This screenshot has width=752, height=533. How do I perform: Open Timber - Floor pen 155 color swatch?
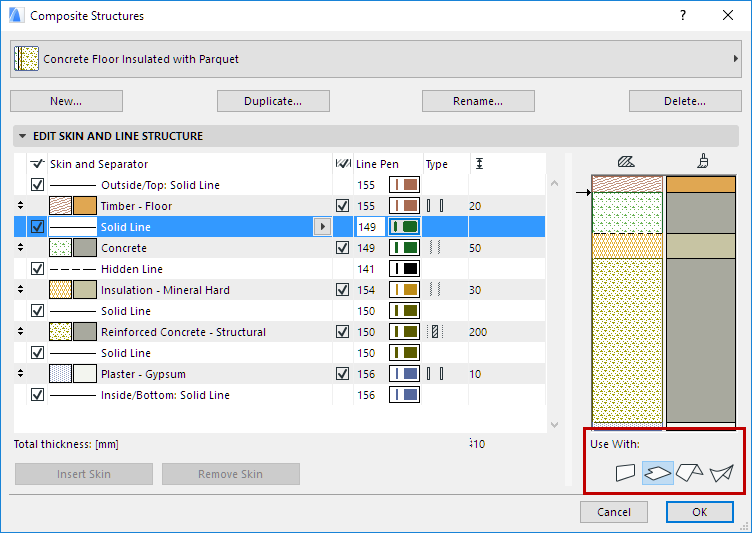tap(404, 206)
